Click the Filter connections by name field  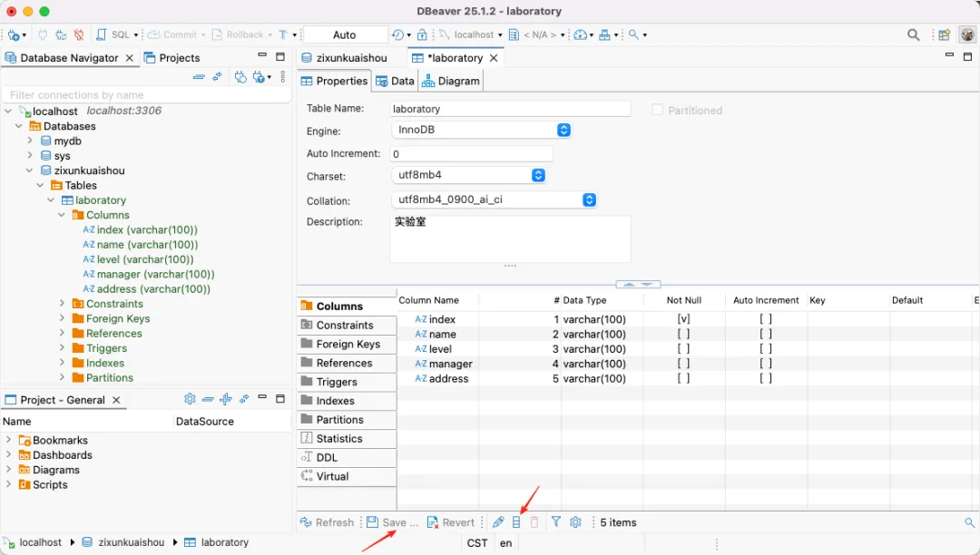point(147,95)
